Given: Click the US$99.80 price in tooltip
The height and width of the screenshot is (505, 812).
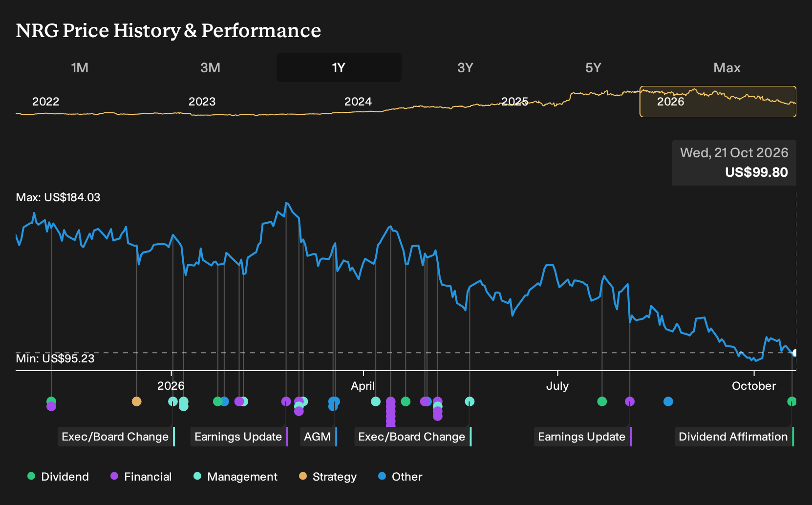Looking at the screenshot, I should [756, 172].
